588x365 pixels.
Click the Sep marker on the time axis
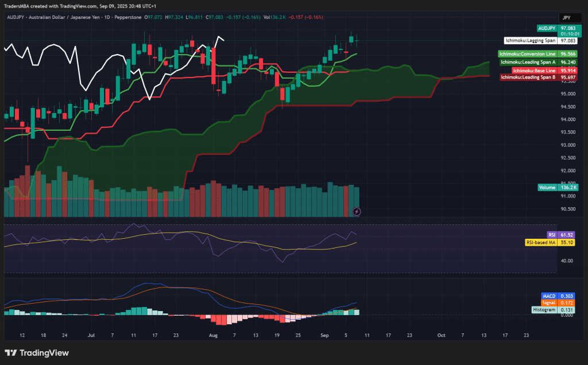point(324,335)
